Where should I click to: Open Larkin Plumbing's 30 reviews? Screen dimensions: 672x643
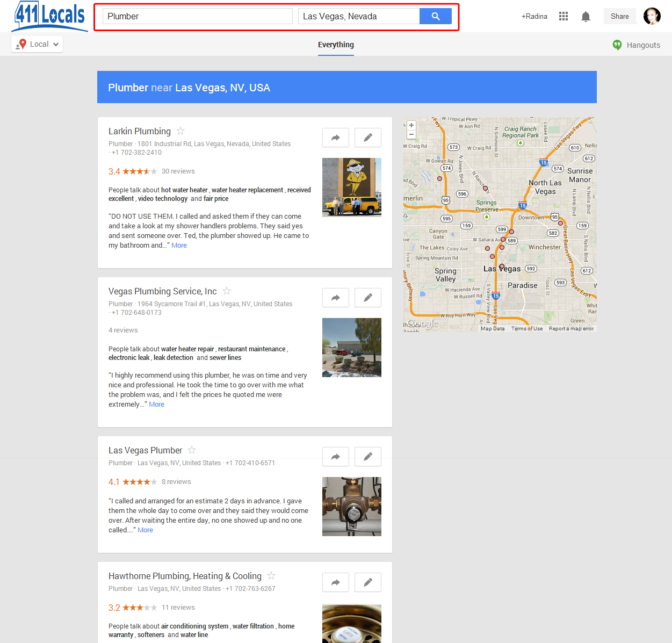pyautogui.click(x=178, y=171)
